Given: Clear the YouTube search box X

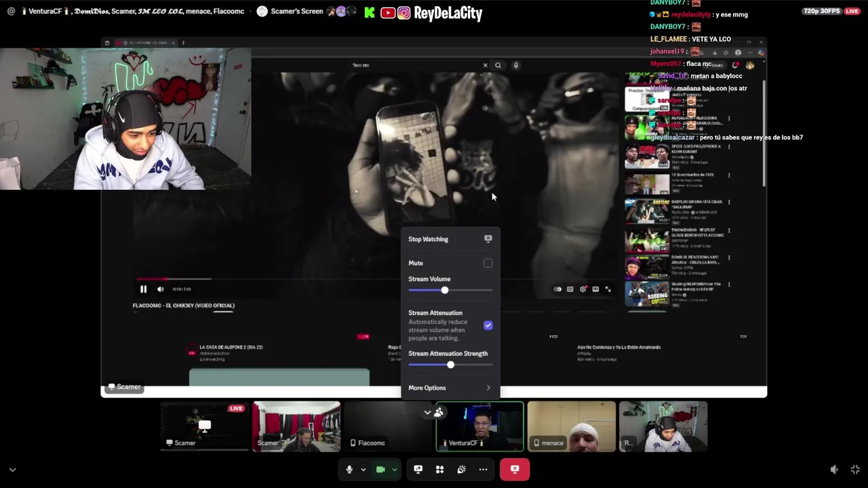Looking at the screenshot, I should [x=485, y=65].
